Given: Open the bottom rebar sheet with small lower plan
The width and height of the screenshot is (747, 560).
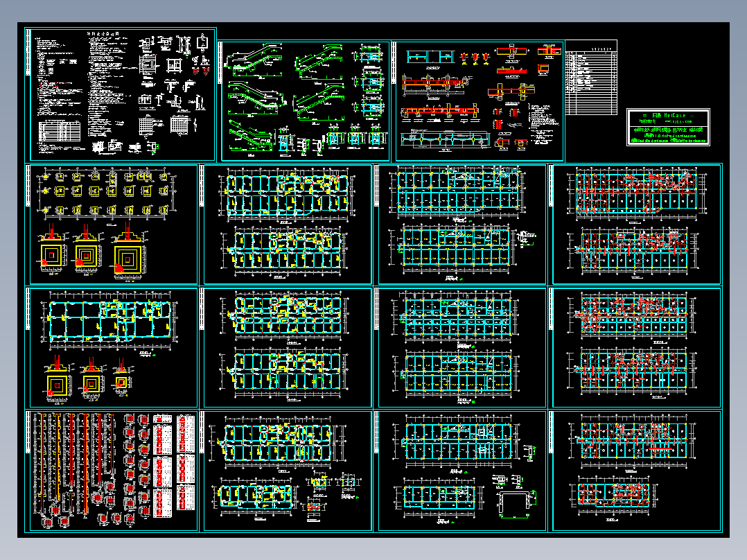Looking at the screenshot, I should pyautogui.click(x=635, y=471).
